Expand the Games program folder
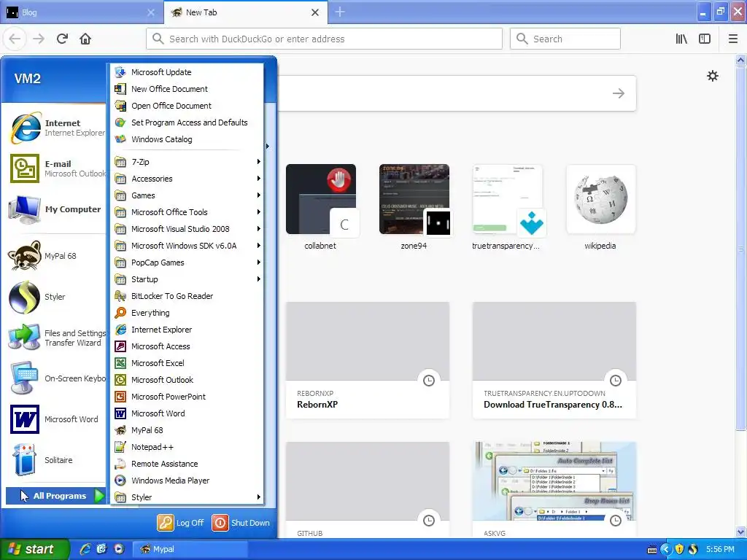Image resolution: width=747 pixels, height=560 pixels. (x=187, y=195)
